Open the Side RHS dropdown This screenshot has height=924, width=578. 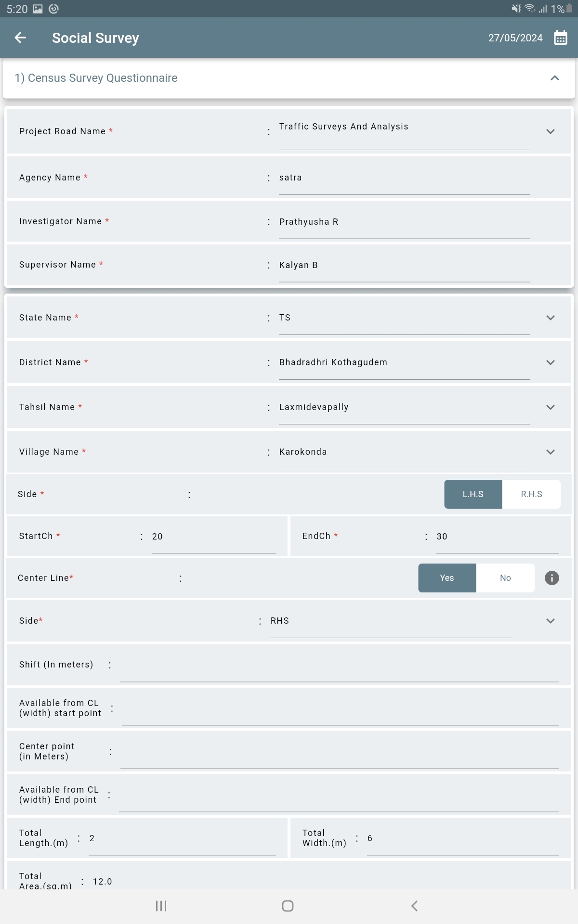tap(551, 621)
